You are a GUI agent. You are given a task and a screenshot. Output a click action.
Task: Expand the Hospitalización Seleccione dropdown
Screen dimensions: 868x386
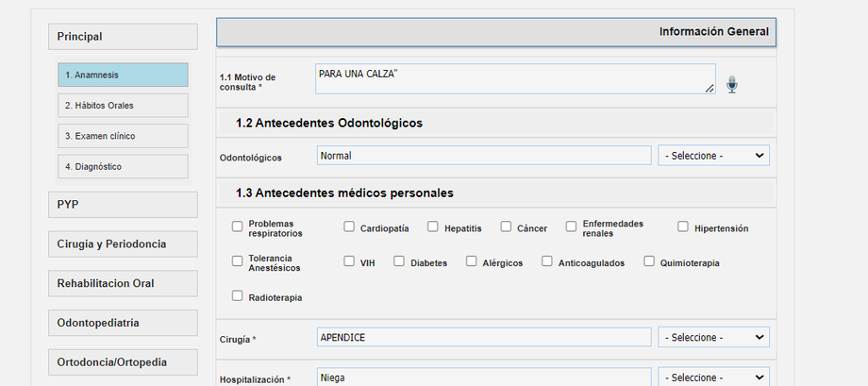(713, 378)
